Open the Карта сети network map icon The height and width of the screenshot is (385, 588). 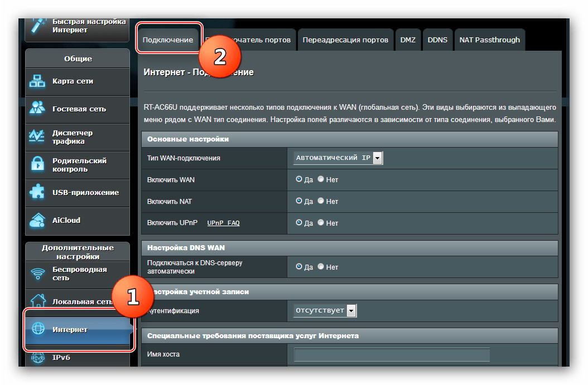pyautogui.click(x=37, y=81)
